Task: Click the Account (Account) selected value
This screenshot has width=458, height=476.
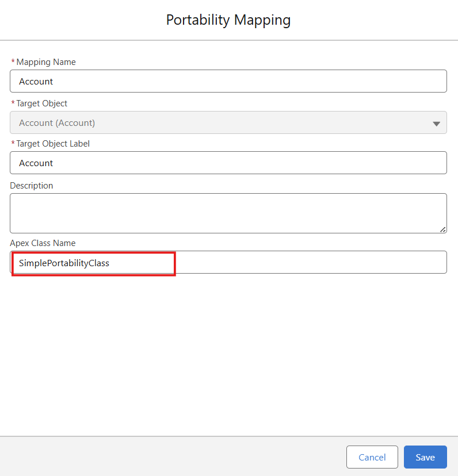Action: pyautogui.click(x=57, y=123)
